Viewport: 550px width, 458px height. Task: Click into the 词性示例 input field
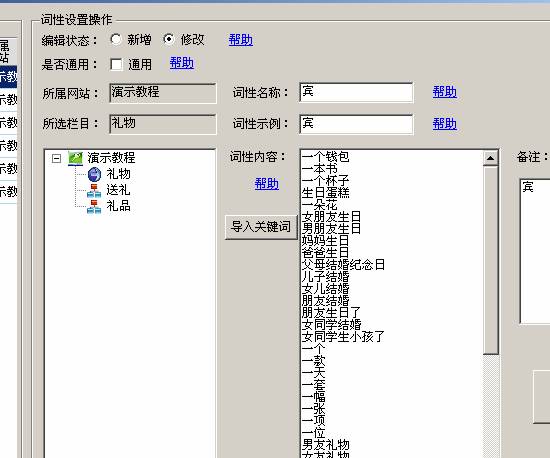pos(356,124)
